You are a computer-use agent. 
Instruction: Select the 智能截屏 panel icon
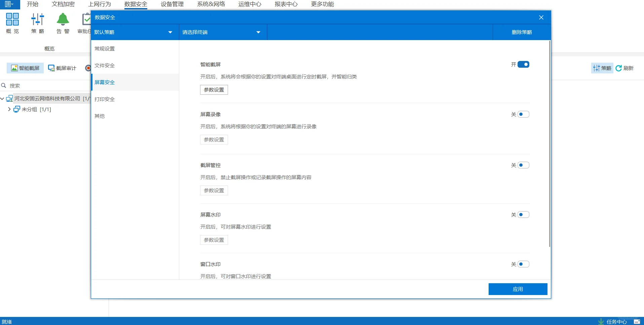click(25, 68)
